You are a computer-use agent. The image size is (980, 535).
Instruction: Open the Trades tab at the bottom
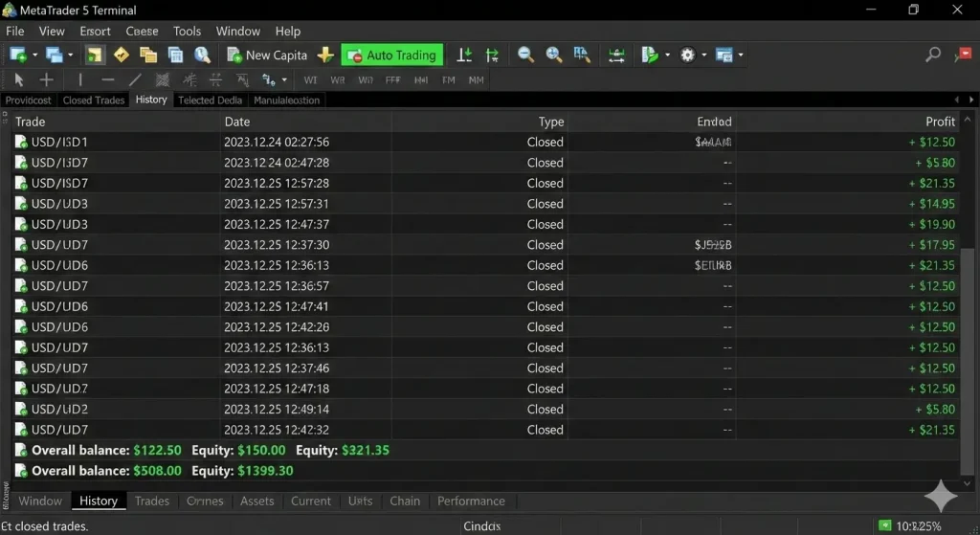(x=152, y=502)
